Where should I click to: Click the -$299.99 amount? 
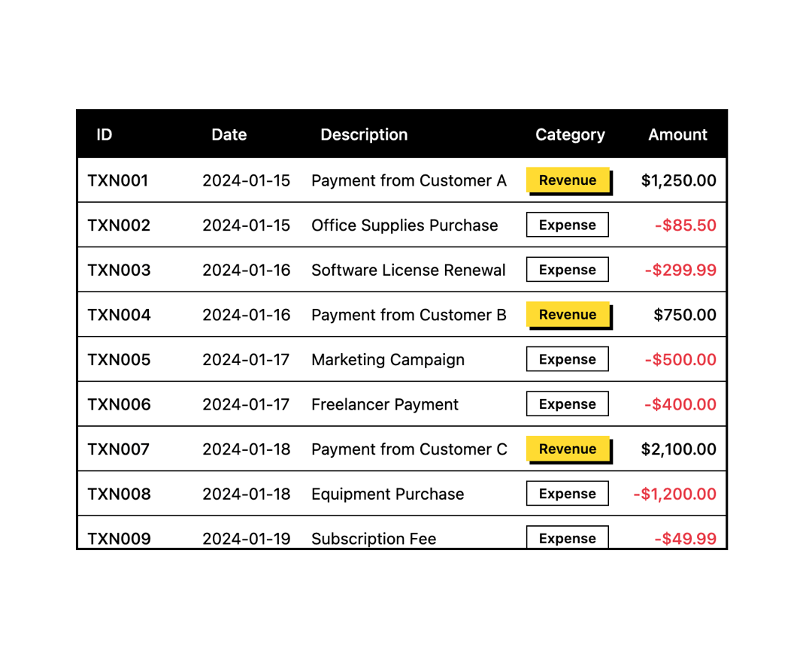(x=680, y=270)
